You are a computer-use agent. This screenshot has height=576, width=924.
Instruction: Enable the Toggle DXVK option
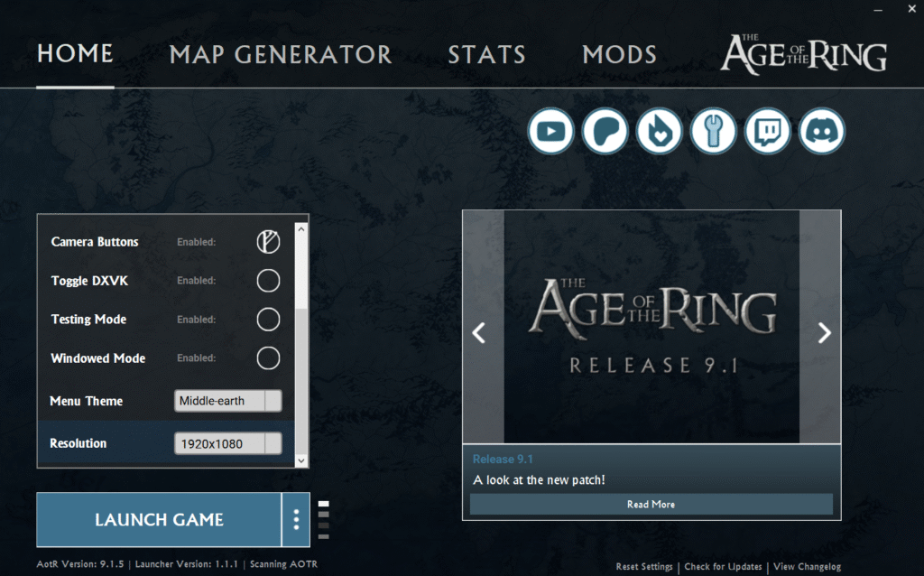point(268,281)
